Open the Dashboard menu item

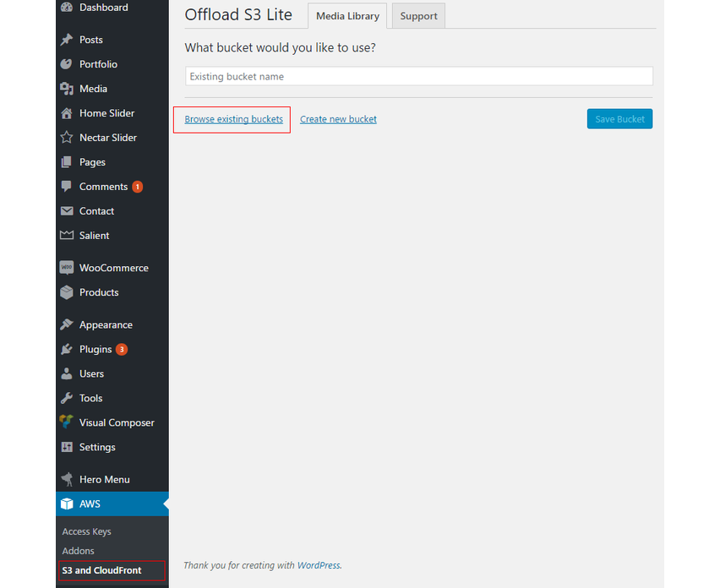[104, 8]
